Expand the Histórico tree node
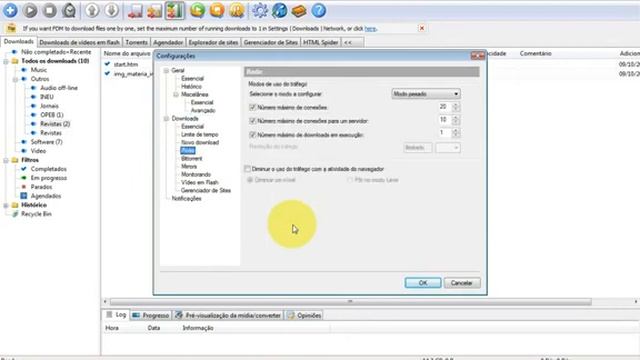This screenshot has width=640, height=360. [x=6, y=205]
